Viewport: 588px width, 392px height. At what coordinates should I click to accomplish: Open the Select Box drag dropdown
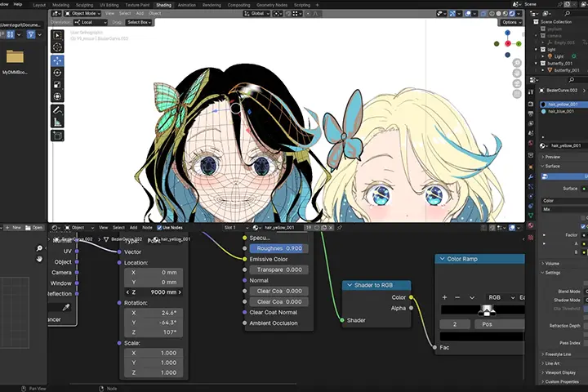tap(139, 23)
